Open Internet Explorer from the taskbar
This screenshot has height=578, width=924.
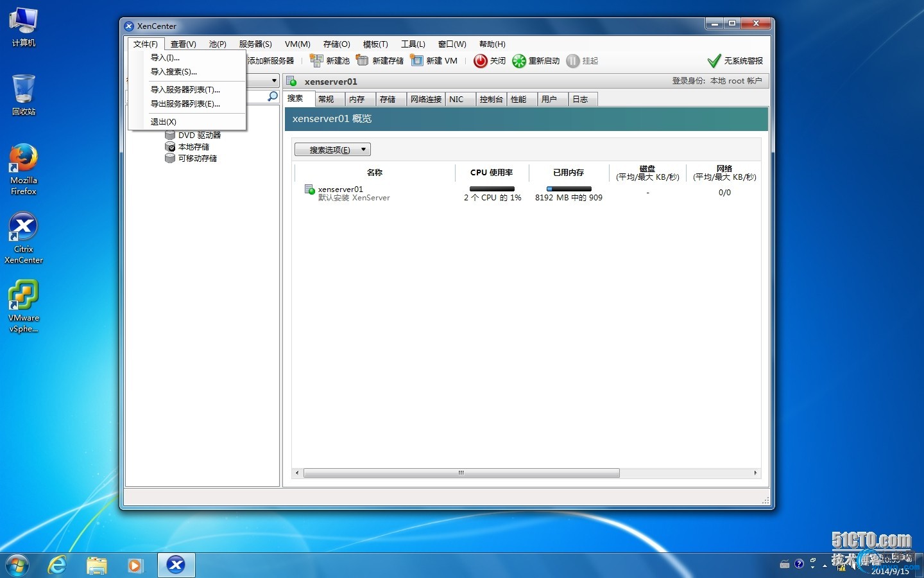(x=58, y=565)
